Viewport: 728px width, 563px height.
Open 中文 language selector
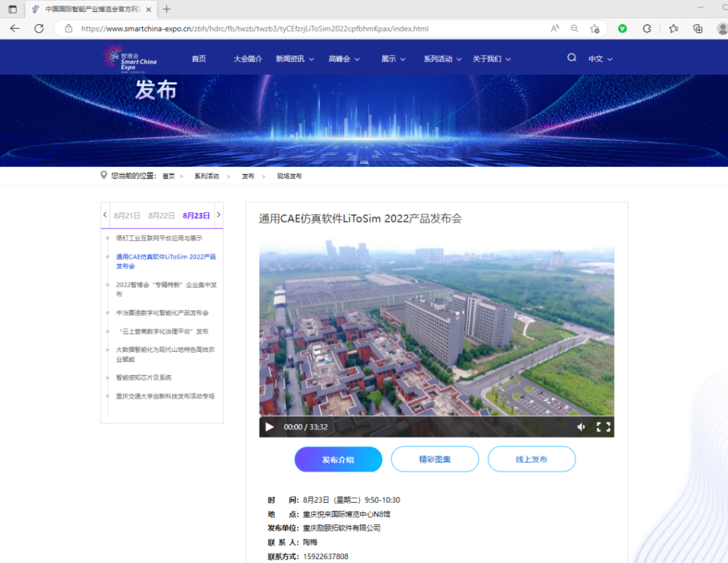click(x=600, y=59)
